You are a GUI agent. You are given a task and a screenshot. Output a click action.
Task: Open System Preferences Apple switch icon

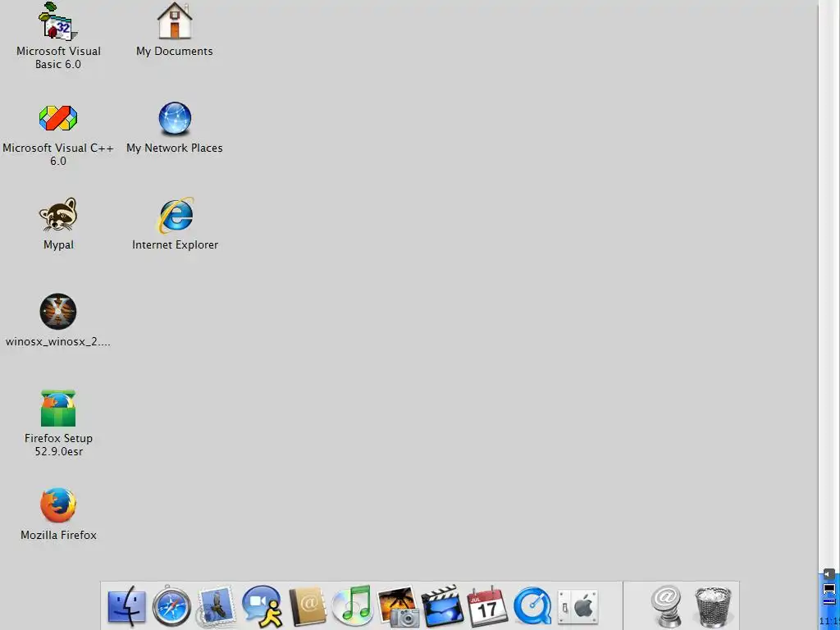[577, 608]
